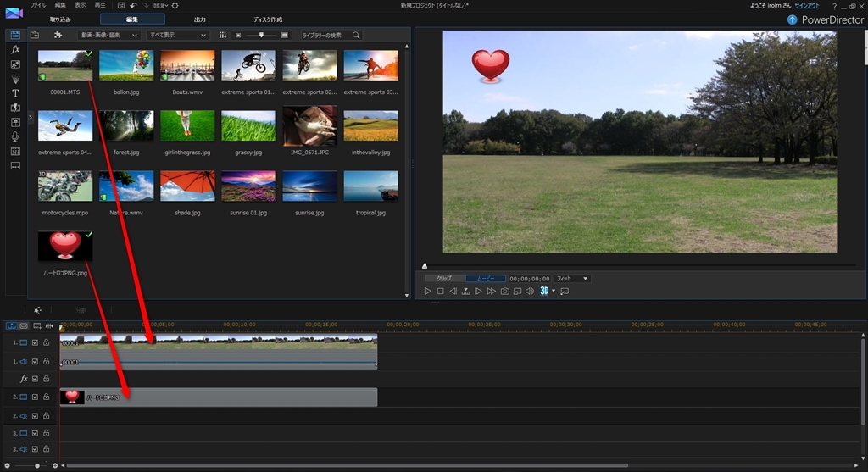Click the library grid view menu icon
The height and width of the screenshot is (472, 868).
click(x=223, y=35)
